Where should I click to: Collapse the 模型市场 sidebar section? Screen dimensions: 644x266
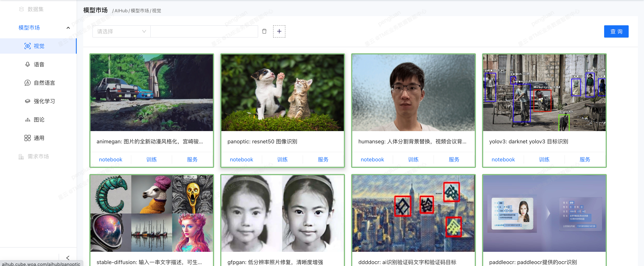click(68, 28)
